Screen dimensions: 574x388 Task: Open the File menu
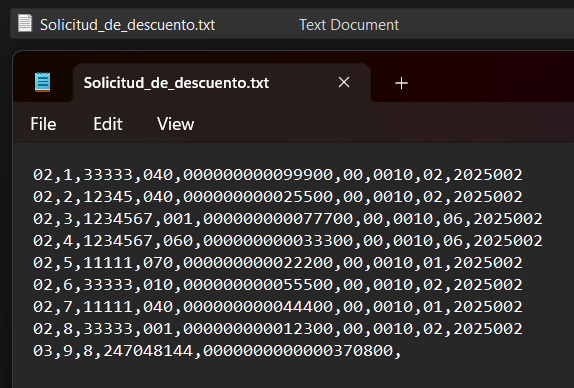(43, 124)
